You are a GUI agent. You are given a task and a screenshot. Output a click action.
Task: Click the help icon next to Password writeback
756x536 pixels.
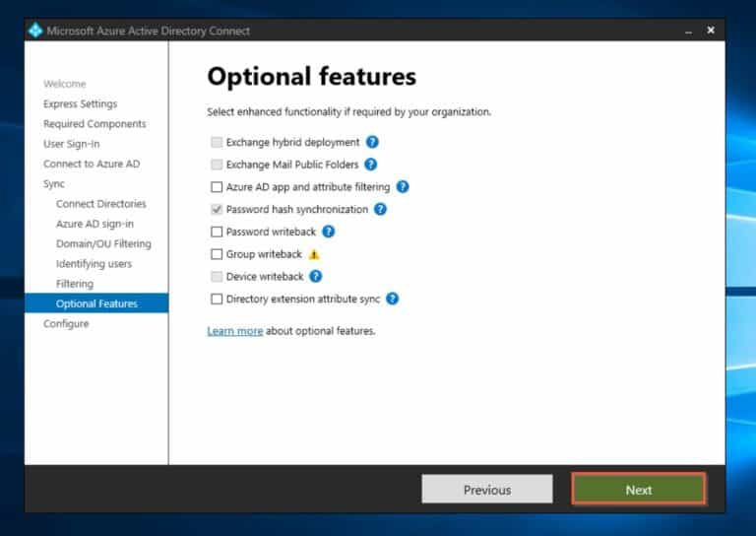coord(329,232)
